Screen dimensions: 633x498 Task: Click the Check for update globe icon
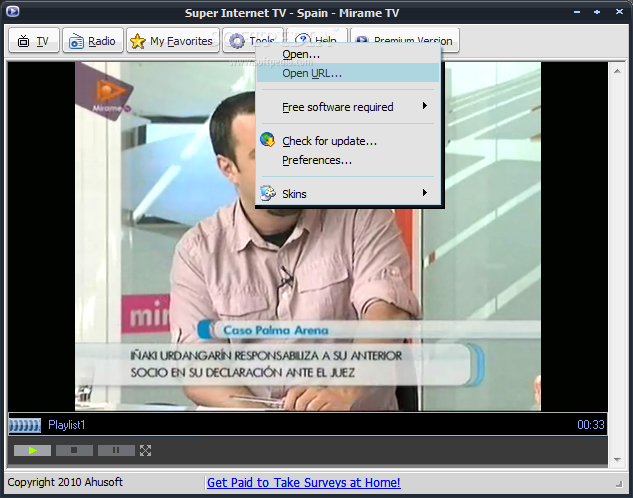coord(268,140)
